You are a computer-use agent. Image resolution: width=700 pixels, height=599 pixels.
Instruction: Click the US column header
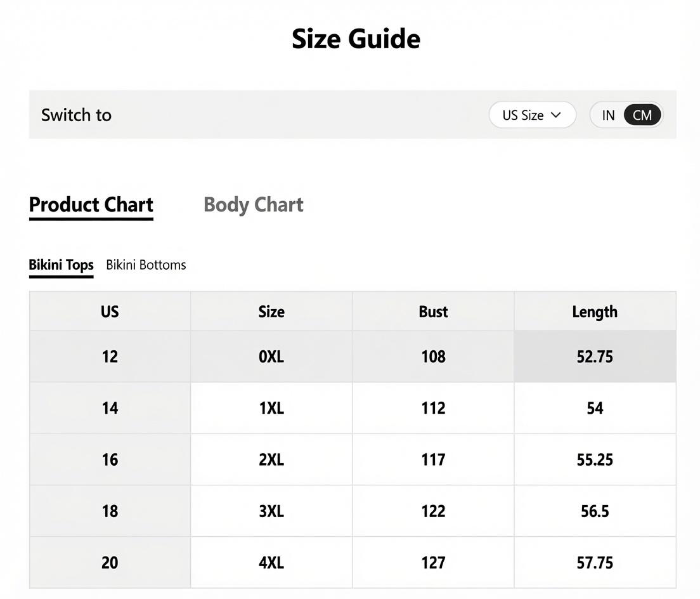pos(110,312)
